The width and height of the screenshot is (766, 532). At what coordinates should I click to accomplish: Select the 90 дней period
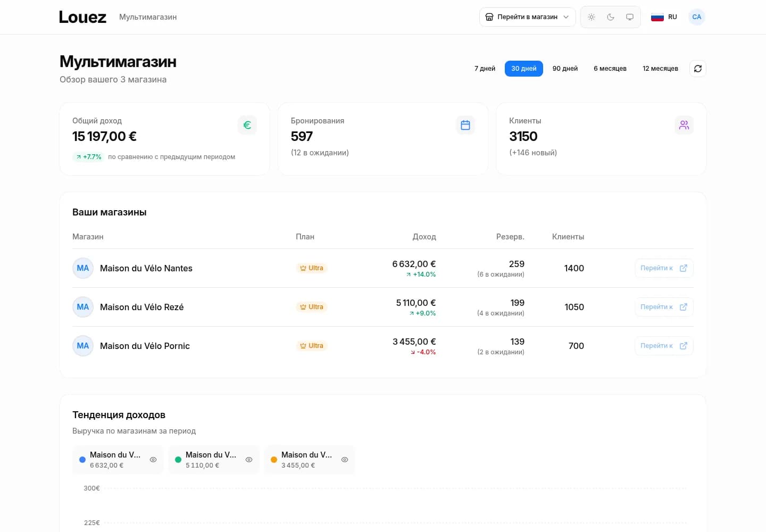[565, 69]
